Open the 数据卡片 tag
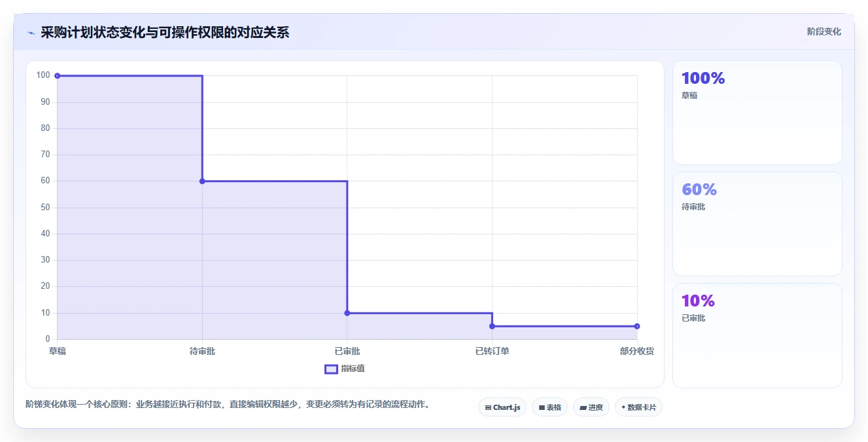The width and height of the screenshot is (868, 442). pyautogui.click(x=638, y=407)
